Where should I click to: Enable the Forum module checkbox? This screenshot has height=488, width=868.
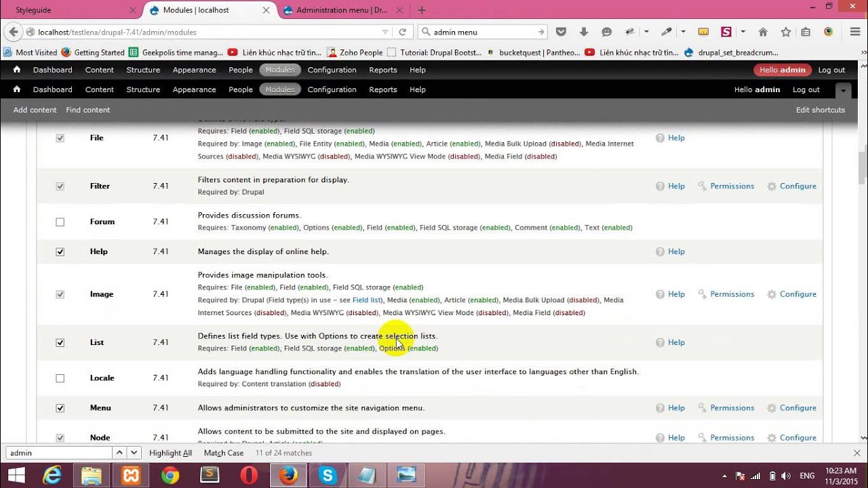coord(60,222)
